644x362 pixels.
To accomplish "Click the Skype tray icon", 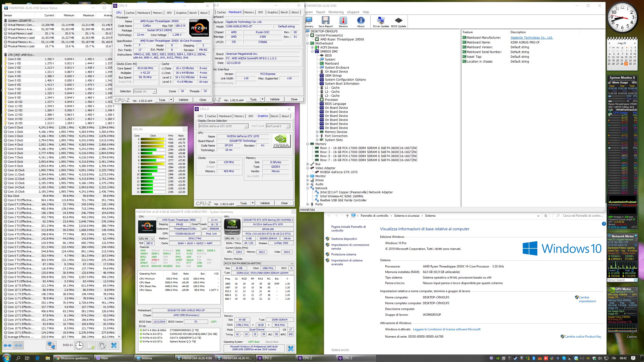I will click(564, 358).
